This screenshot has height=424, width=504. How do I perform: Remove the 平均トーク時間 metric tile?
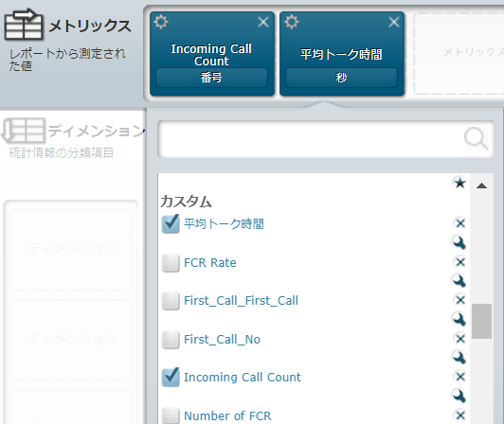click(x=394, y=22)
